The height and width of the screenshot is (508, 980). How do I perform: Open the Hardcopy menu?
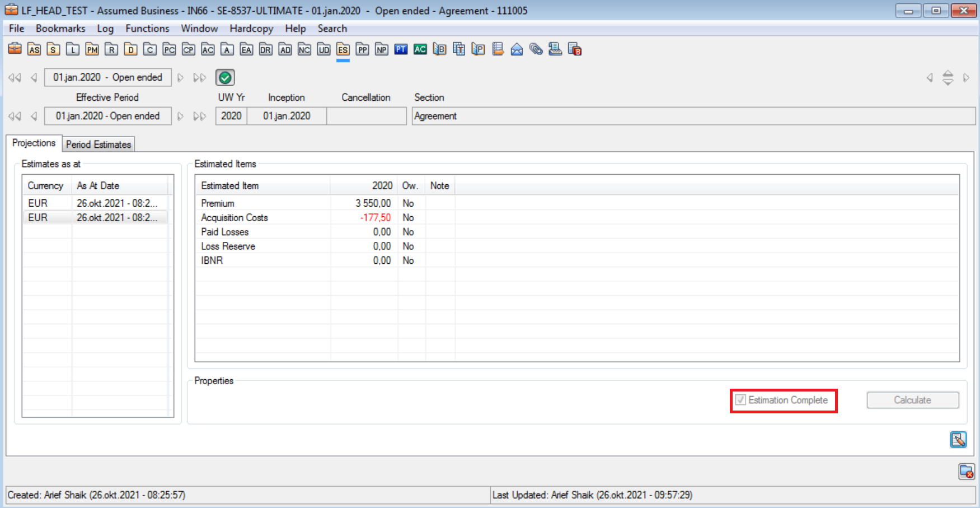point(251,29)
